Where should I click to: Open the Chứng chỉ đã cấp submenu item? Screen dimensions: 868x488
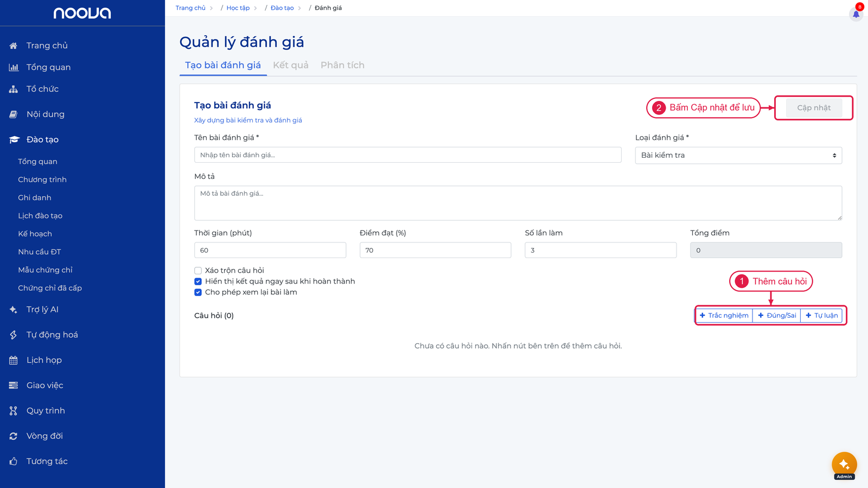(50, 288)
